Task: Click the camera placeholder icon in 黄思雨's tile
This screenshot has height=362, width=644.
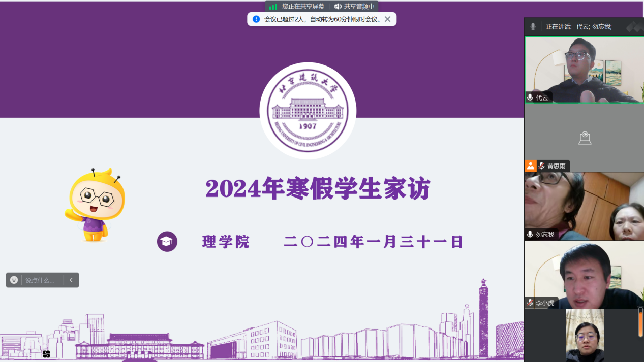Action: click(585, 138)
